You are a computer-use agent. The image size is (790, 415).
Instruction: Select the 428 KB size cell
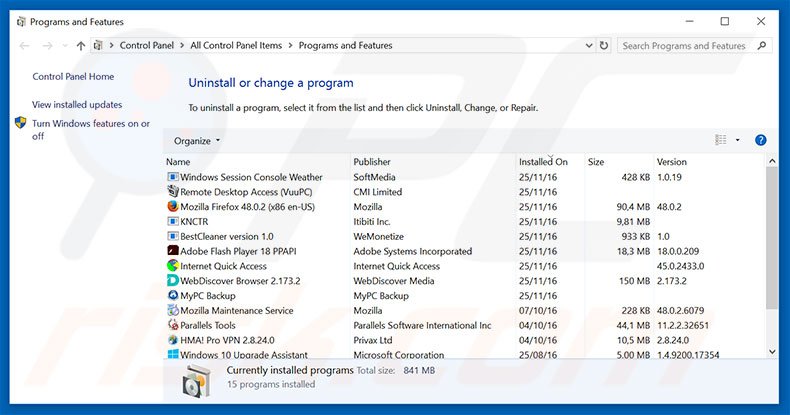(635, 177)
